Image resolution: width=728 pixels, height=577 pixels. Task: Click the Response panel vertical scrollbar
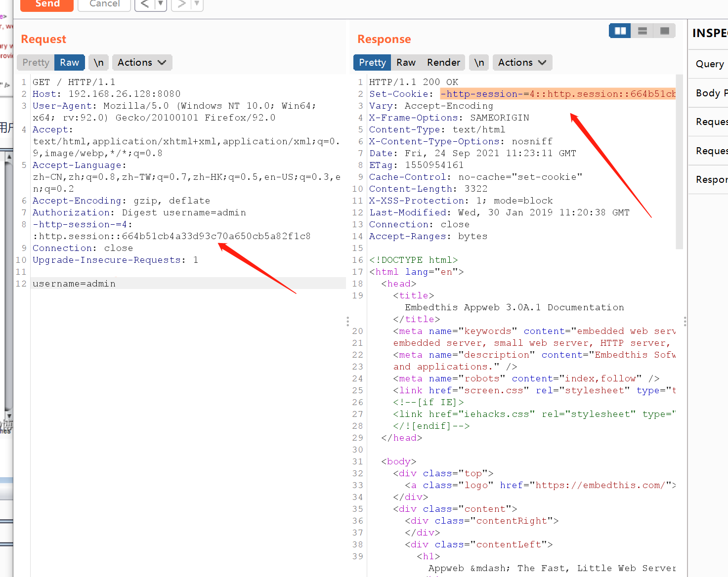pos(679,162)
